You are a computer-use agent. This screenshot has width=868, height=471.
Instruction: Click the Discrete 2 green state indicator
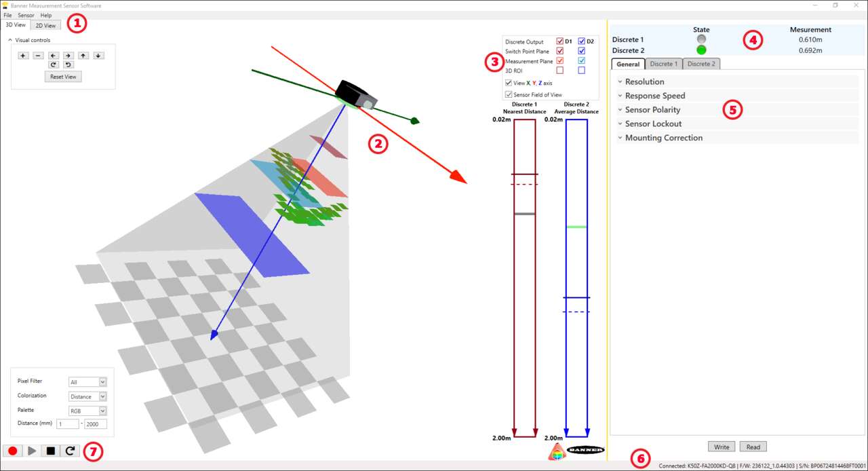pos(701,50)
